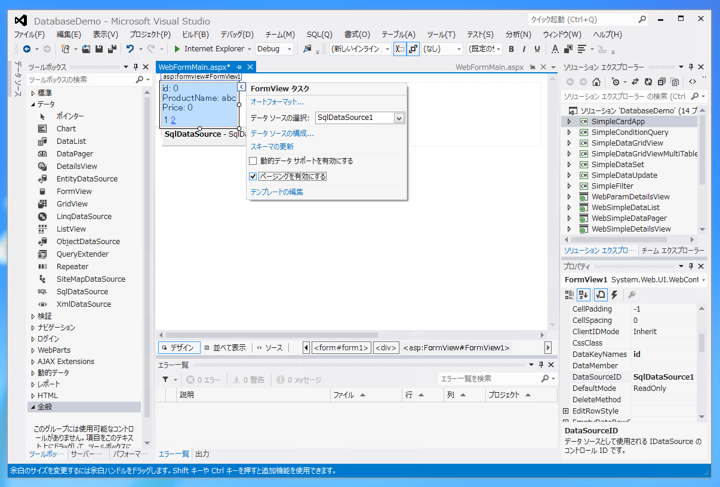Click the Undo arrow icon
Viewport: 720px width, 487px height.
(x=130, y=49)
